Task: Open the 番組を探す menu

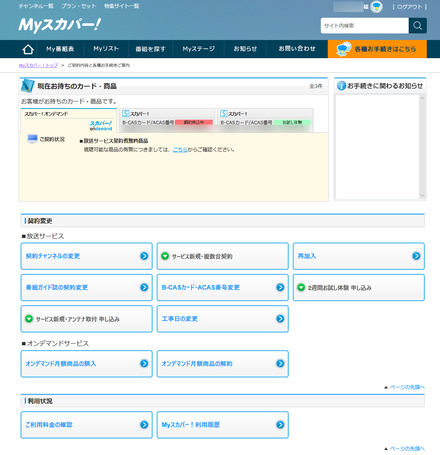Action: 151,49
